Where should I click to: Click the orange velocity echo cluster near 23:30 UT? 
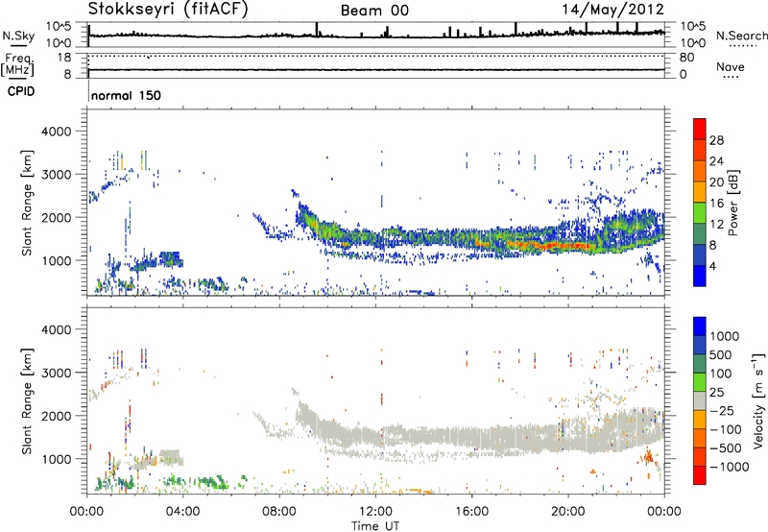(647, 457)
